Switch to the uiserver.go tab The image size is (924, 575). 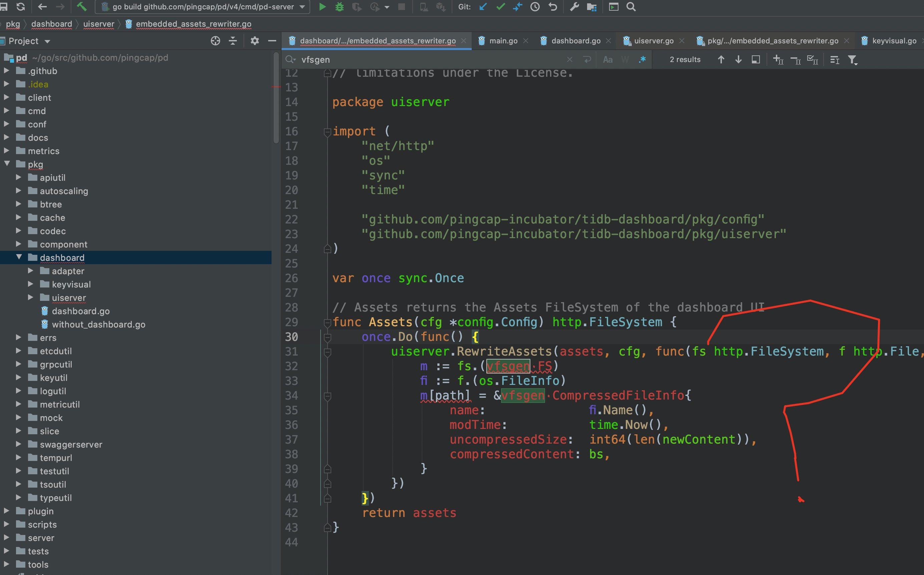point(653,41)
